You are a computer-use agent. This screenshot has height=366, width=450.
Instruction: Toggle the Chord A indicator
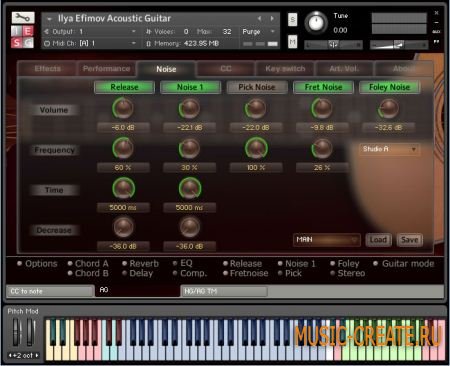[x=70, y=263]
